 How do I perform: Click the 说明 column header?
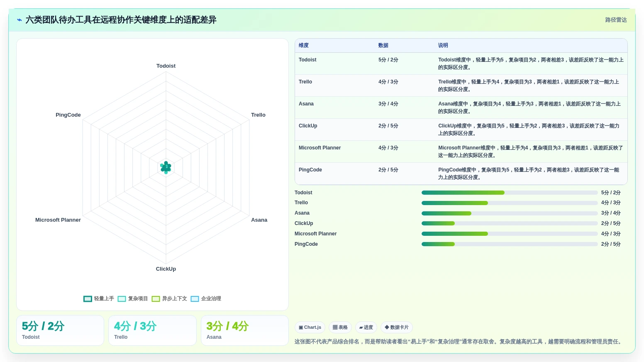point(443,45)
